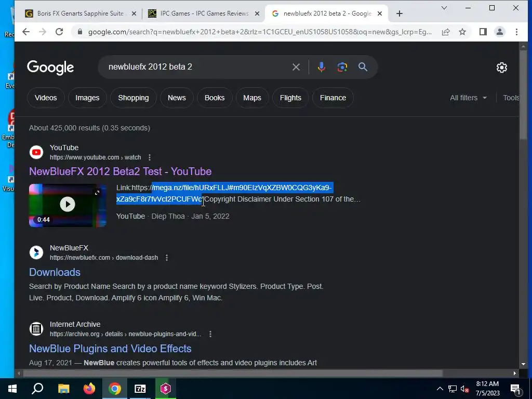Viewport: 532px width, 399px height.
Task: Filter results by Flights
Action: click(x=290, y=98)
